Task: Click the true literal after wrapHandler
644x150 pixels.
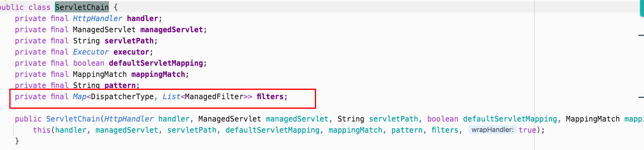Action: (527, 130)
